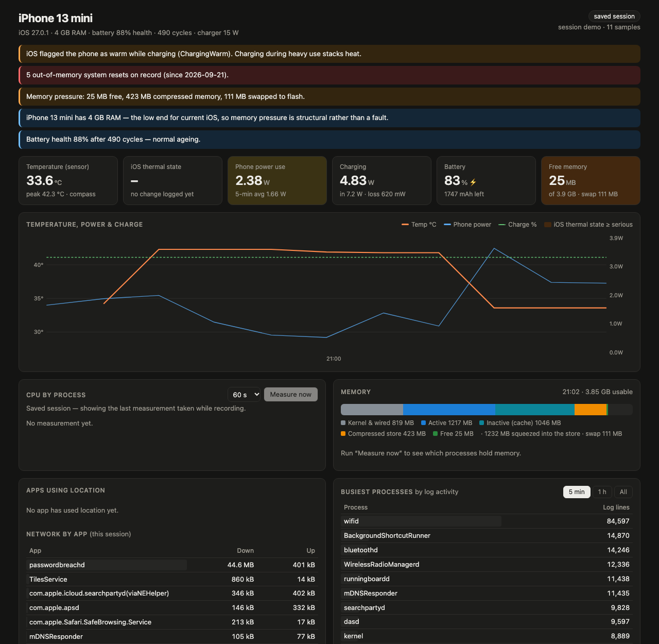
Task: Select the Phone power use card
Action: point(277,181)
